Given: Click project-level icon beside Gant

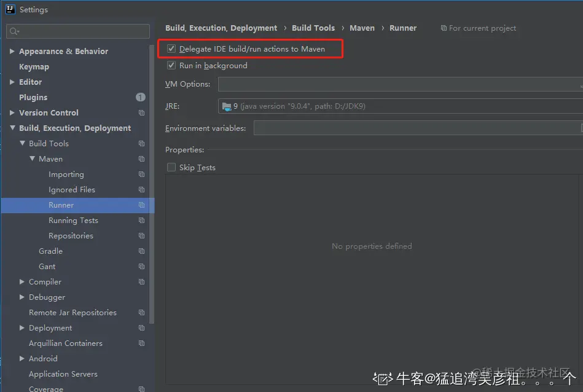Looking at the screenshot, I should (x=141, y=266).
